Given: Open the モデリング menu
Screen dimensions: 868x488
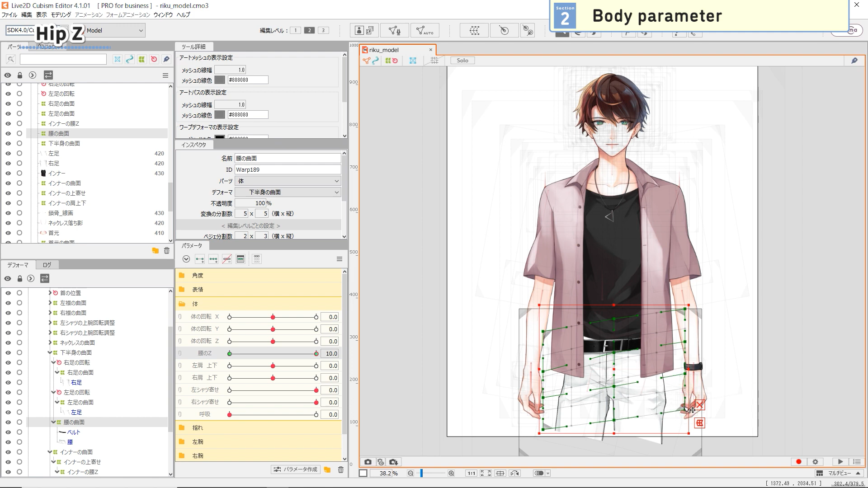Looking at the screenshot, I should click(61, 15).
